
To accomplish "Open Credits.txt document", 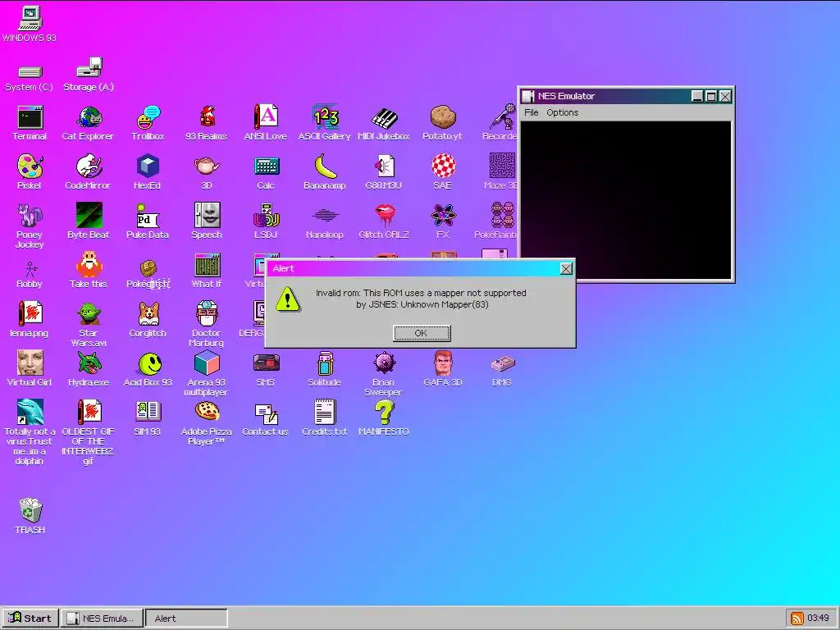I will pos(325,412).
